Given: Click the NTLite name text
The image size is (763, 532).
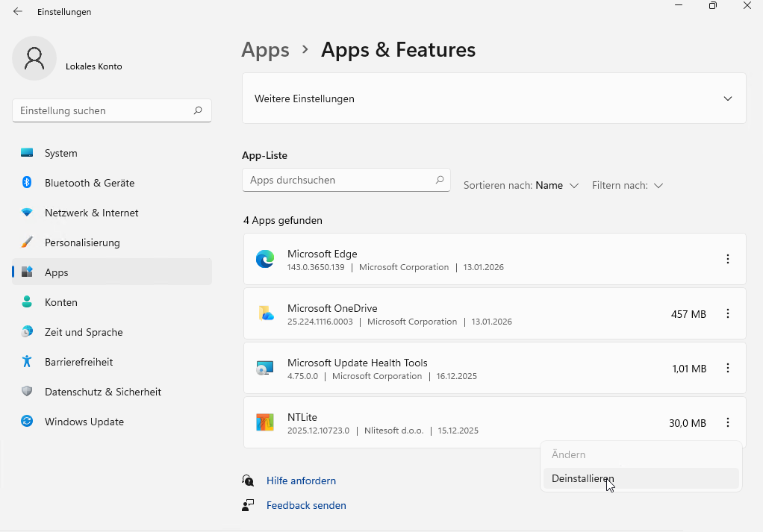Looking at the screenshot, I should click(302, 417).
